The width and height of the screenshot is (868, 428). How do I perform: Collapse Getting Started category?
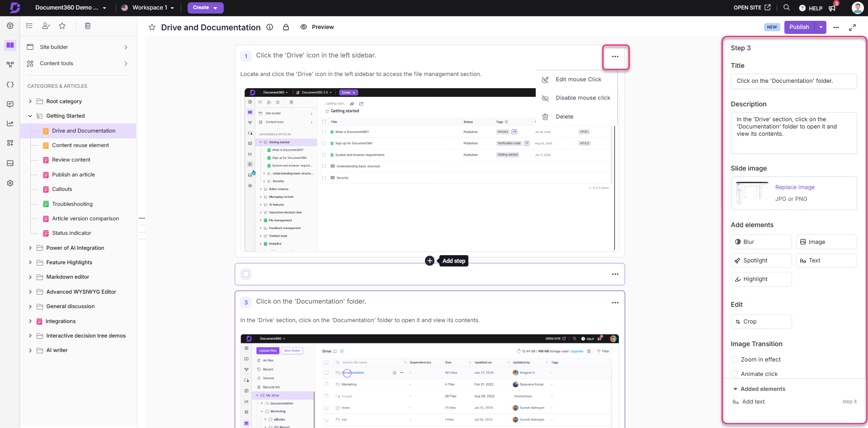point(30,116)
